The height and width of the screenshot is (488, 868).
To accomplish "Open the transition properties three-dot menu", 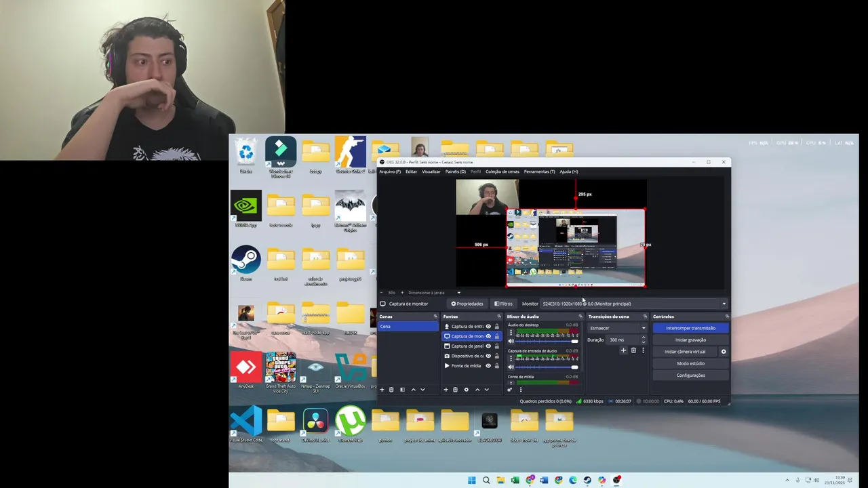I will click(643, 350).
